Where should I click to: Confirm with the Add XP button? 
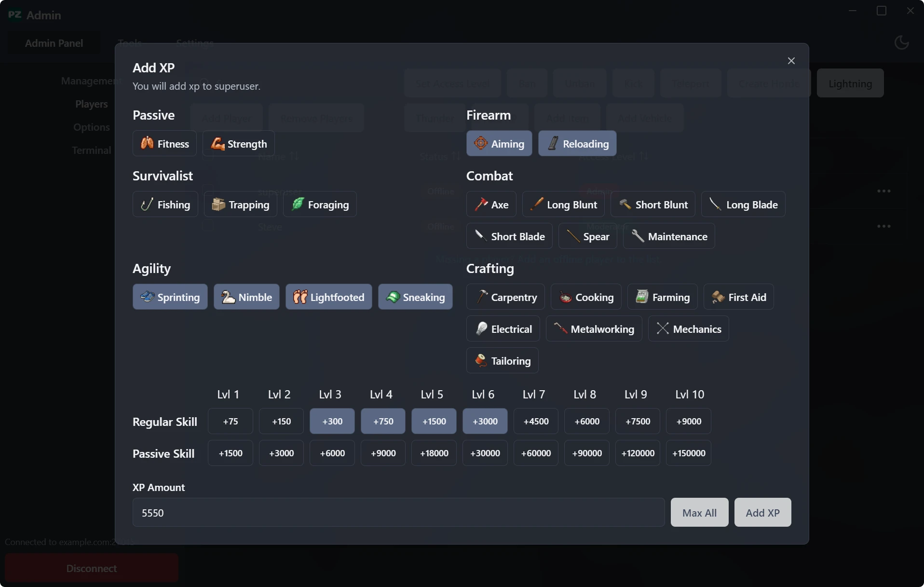(x=762, y=512)
